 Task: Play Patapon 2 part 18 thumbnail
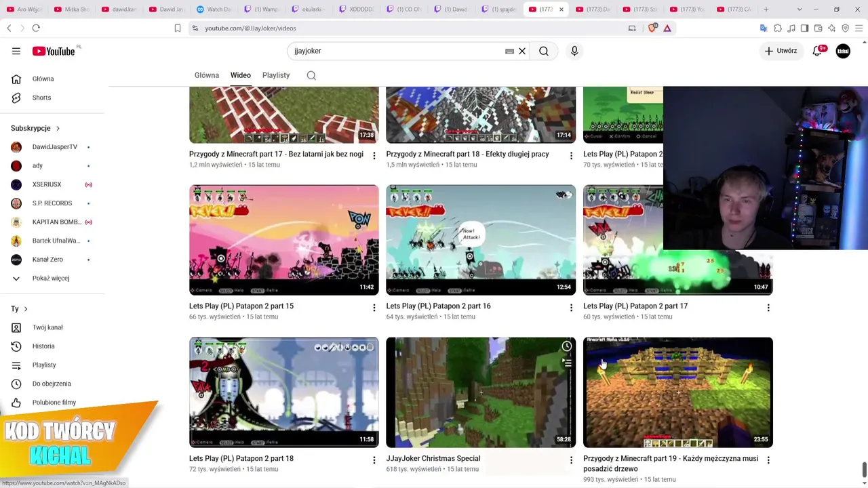coord(284,392)
